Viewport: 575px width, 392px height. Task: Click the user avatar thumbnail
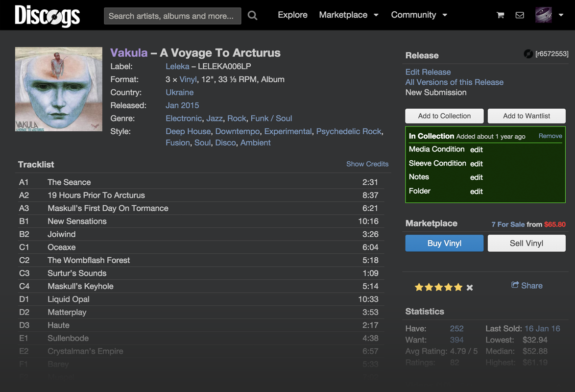(x=544, y=15)
